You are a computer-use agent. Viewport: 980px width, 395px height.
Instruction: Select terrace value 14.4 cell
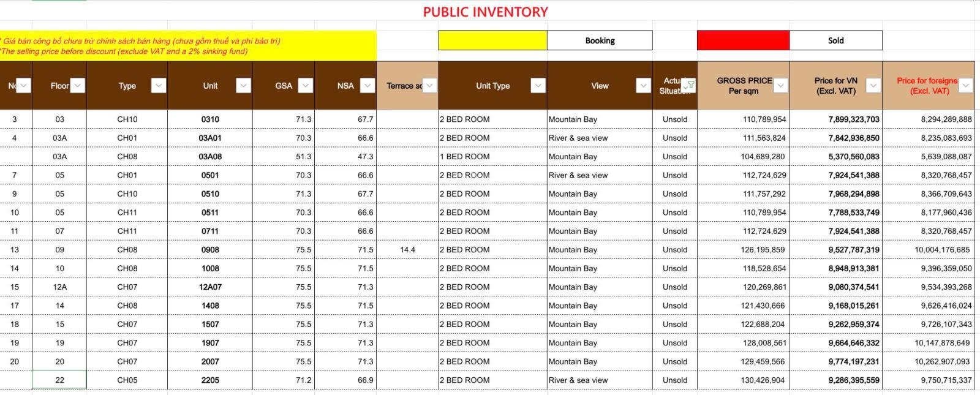coord(407,250)
